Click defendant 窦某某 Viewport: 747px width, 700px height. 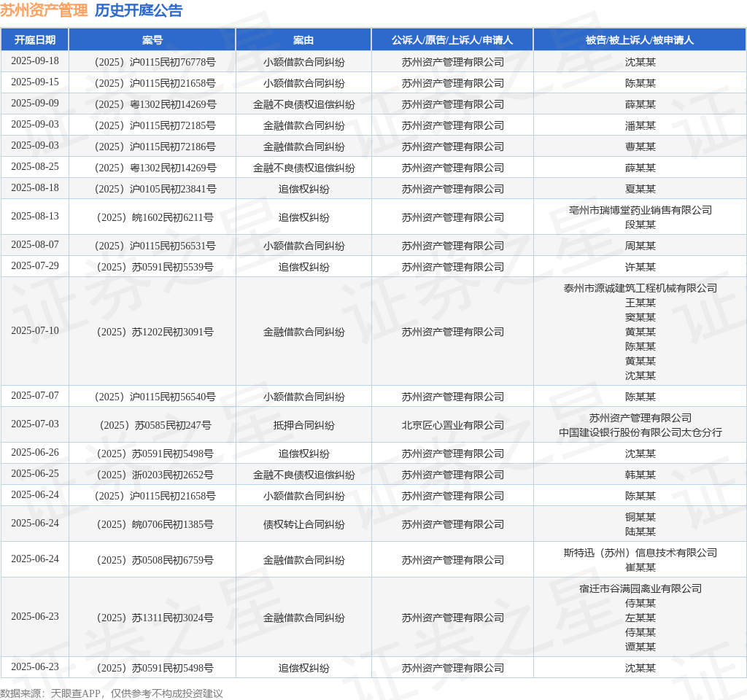[640, 317]
